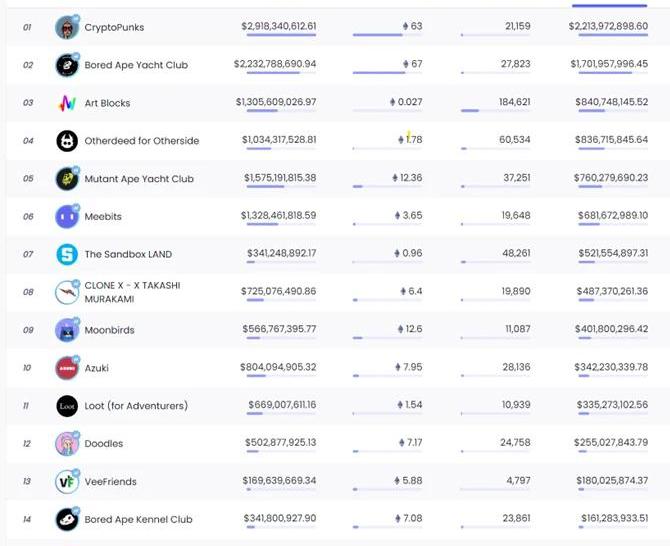Select Mutant Ape value $1,575,191,815.38
The width and height of the screenshot is (670, 546).
[x=280, y=178]
